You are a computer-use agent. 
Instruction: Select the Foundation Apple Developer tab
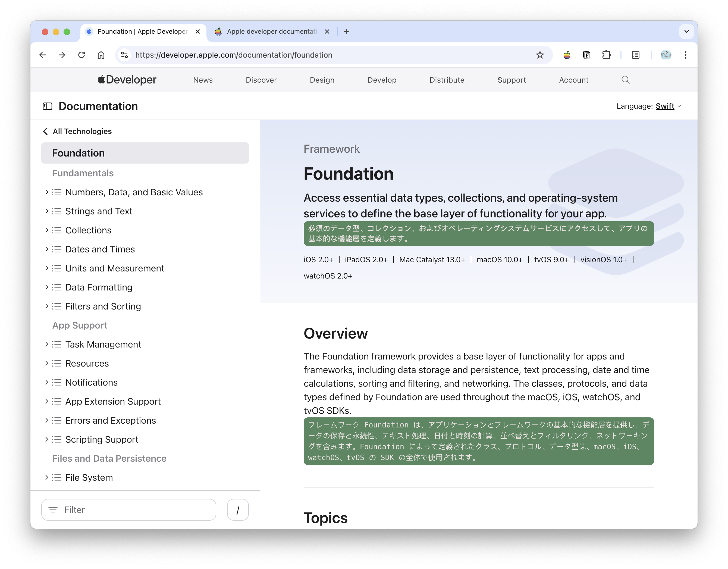click(x=143, y=31)
